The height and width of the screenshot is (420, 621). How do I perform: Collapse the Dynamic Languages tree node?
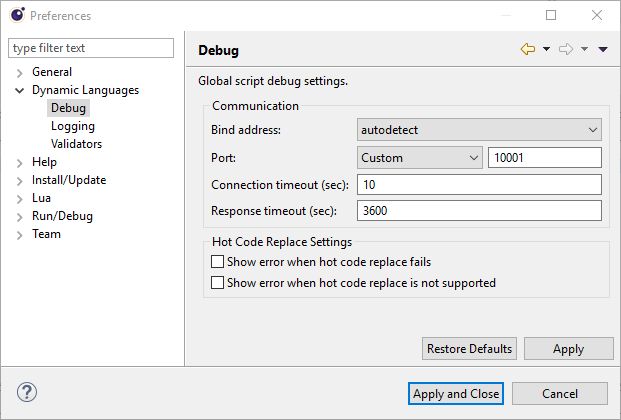click(19, 90)
